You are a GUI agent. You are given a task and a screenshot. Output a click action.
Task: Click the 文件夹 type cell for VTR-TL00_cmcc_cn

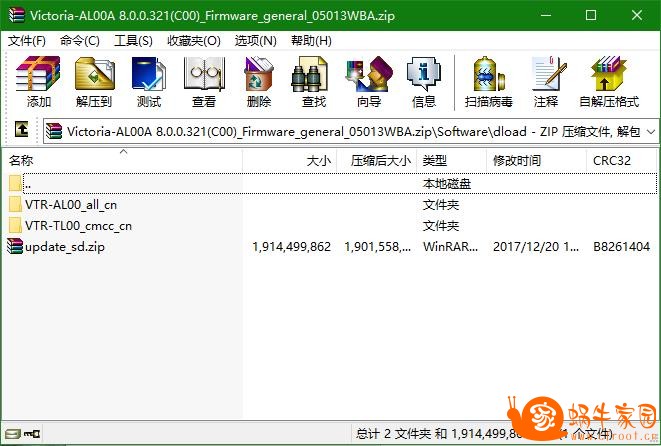[441, 226]
